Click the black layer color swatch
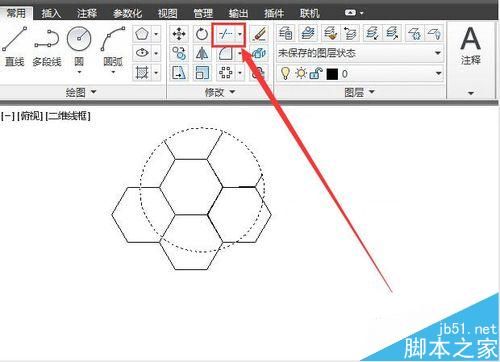The image size is (500, 362). pos(332,74)
